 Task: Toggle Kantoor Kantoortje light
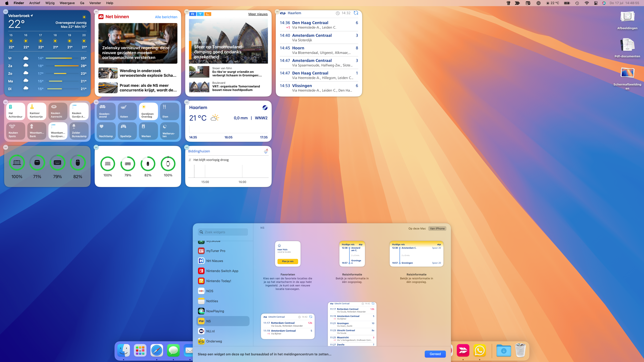click(37, 111)
